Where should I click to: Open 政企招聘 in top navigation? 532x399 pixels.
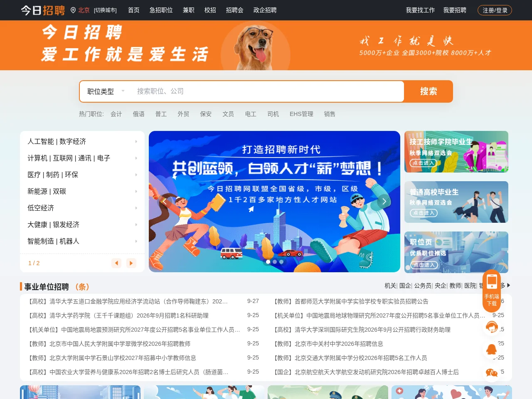[265, 10]
